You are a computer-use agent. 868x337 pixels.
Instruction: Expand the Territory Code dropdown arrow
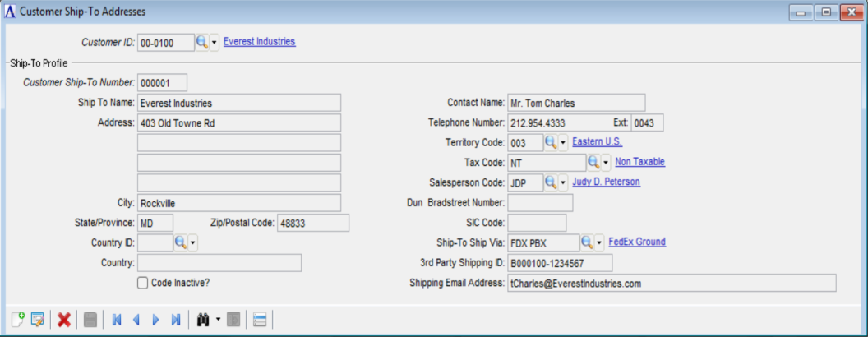coord(563,143)
